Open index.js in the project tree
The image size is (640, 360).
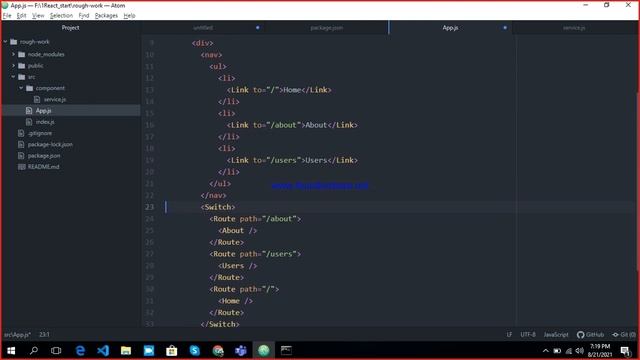(x=45, y=122)
